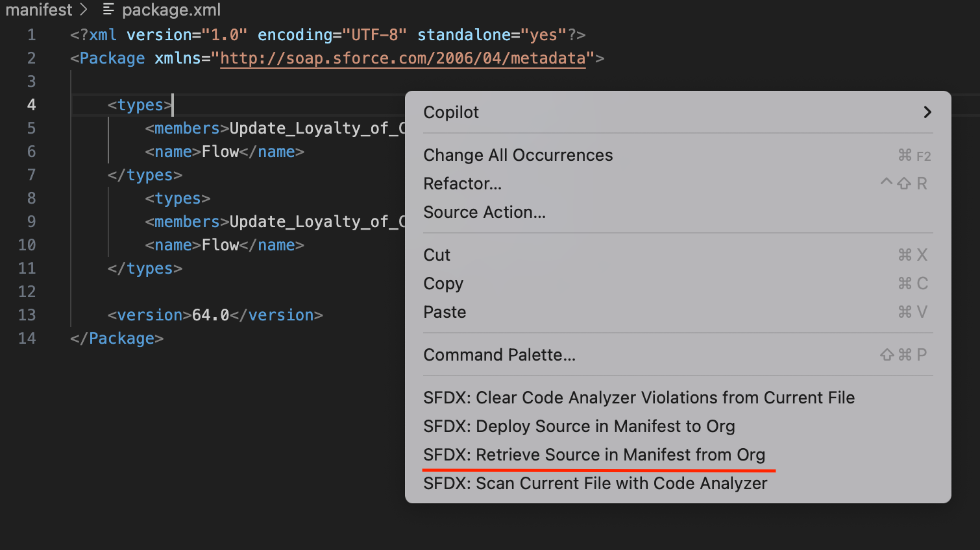Viewport: 980px width, 550px height.
Task: Run SFDX: Clear Code Analyzer Violations
Action: point(639,398)
